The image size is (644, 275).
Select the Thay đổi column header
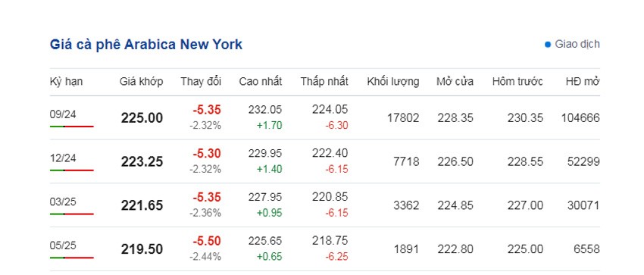click(x=201, y=82)
